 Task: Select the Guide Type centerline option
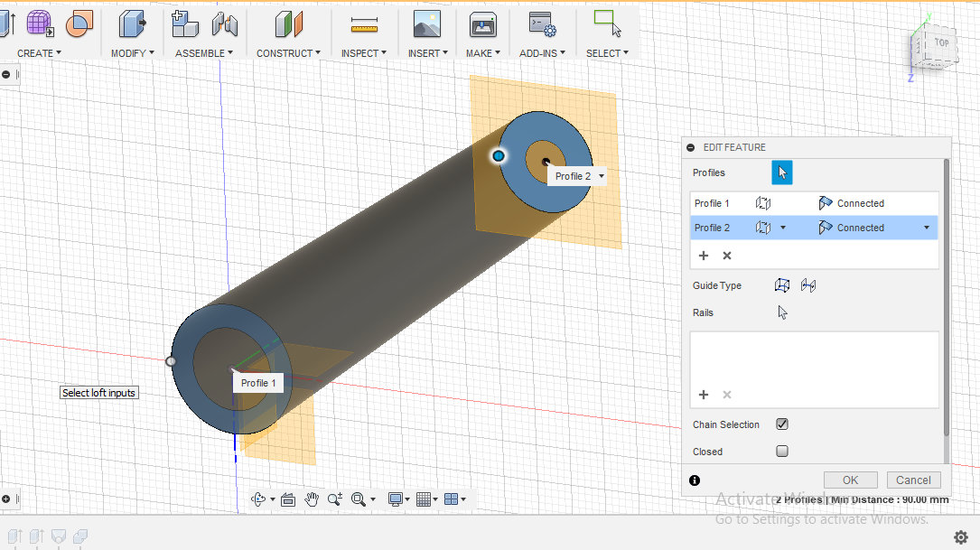[x=808, y=285]
